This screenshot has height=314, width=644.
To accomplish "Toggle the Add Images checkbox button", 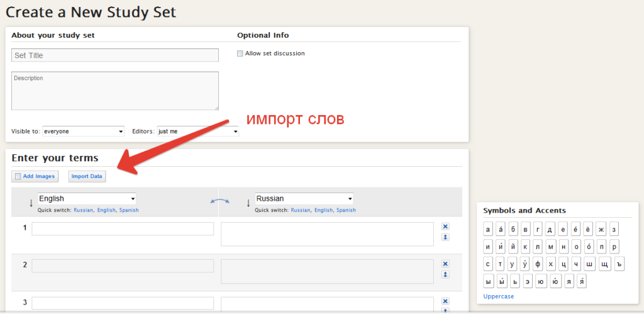I will pyautogui.click(x=35, y=176).
